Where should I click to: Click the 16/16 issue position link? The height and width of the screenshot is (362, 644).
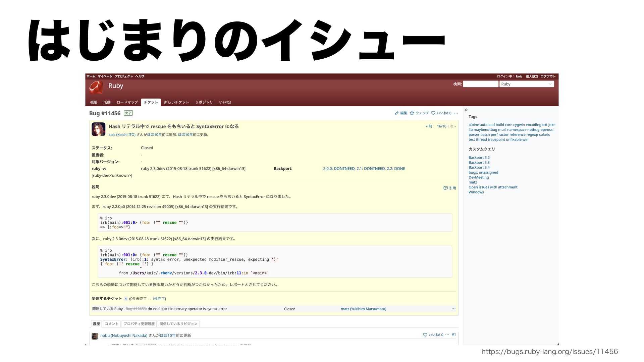[441, 126]
